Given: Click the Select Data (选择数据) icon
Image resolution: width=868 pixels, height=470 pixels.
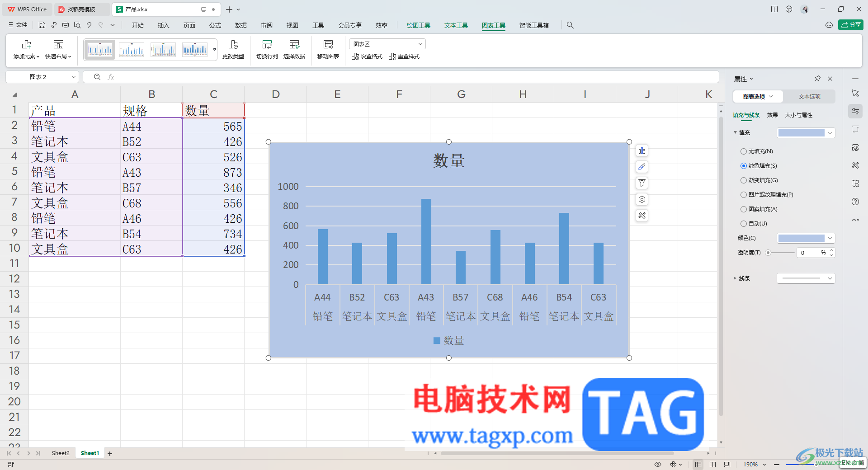Looking at the screenshot, I should tap(294, 45).
